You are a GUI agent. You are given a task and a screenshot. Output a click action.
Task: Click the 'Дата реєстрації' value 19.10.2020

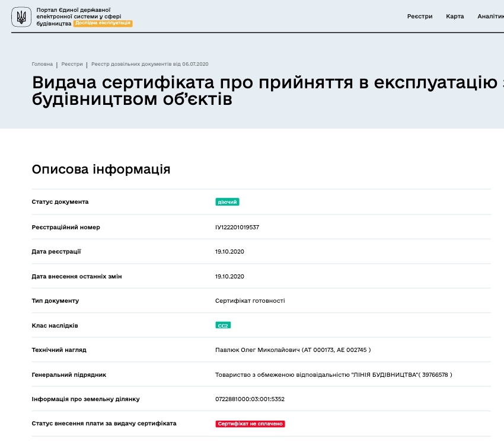[x=229, y=252]
